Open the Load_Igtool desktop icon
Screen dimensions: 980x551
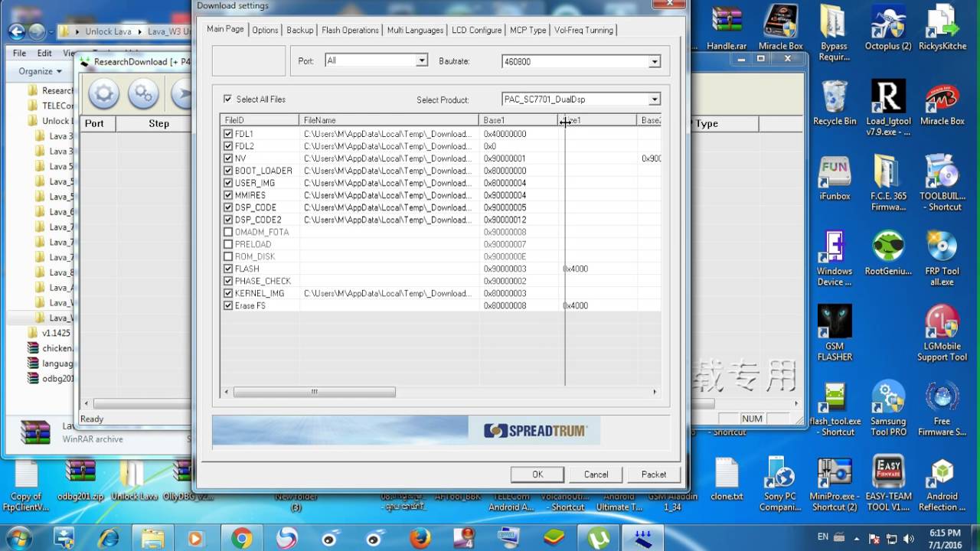click(x=888, y=108)
